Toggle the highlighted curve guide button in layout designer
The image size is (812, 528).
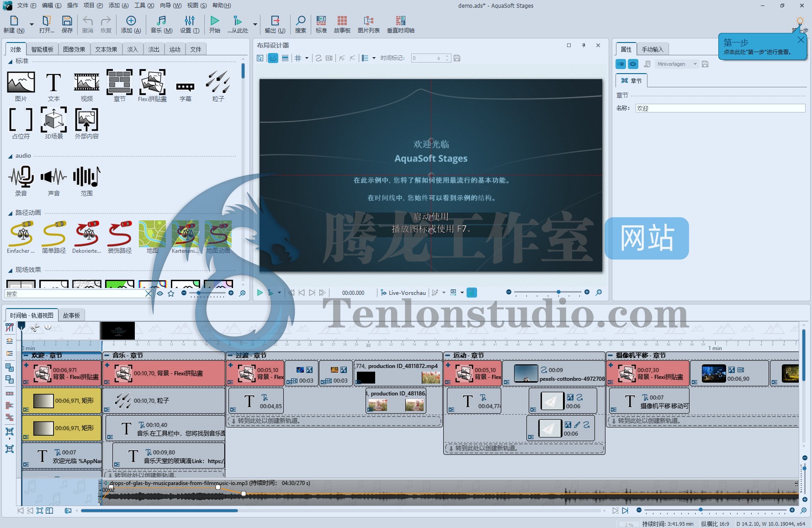(x=273, y=58)
